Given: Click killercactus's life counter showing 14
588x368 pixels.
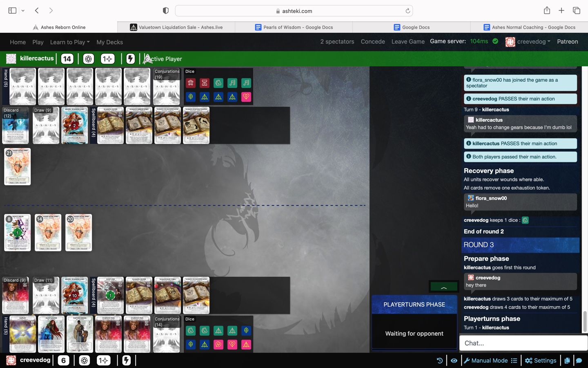Looking at the screenshot, I should tap(67, 59).
